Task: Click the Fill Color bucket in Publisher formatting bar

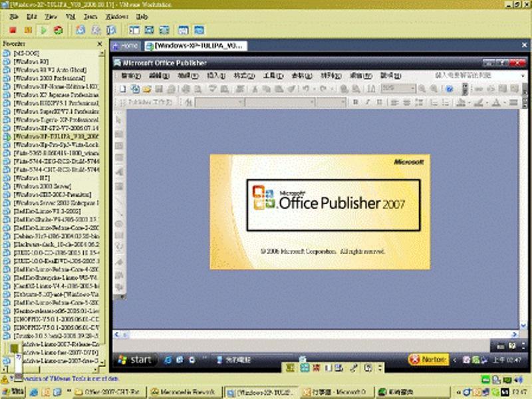Action: (x=460, y=102)
